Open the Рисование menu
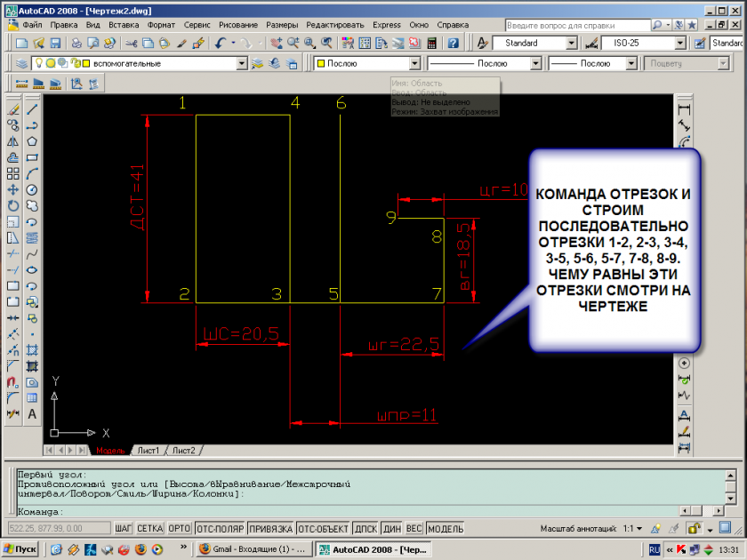Screen dimensions: 747x560 pyautogui.click(x=240, y=25)
